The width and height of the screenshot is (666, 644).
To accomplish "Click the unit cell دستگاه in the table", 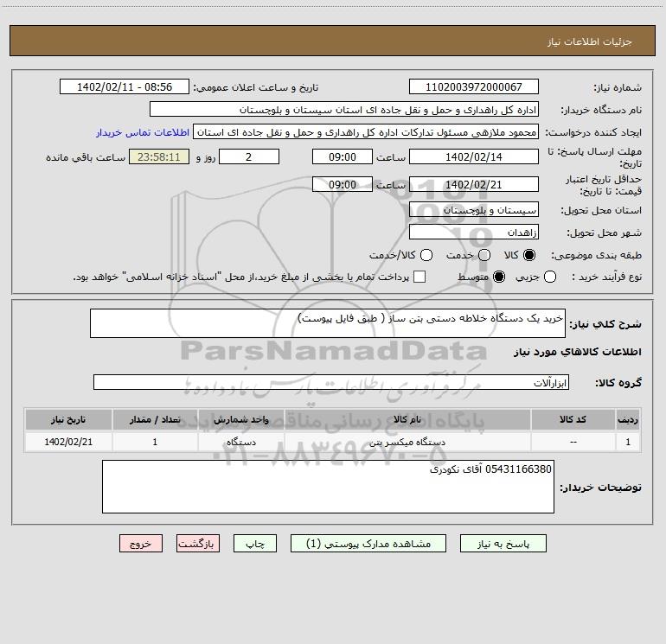I will [240, 442].
